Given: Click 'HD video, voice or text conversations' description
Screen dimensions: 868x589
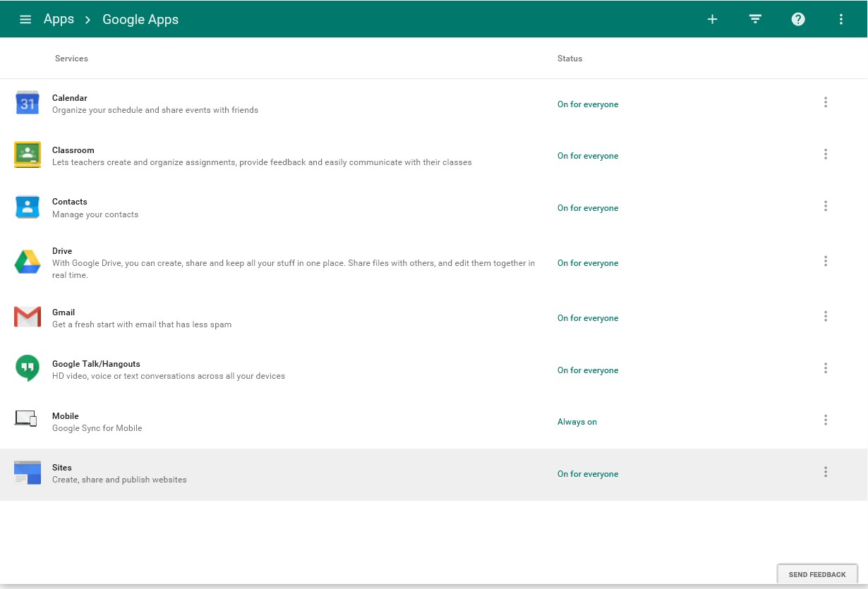Looking at the screenshot, I should pyautogui.click(x=169, y=376).
